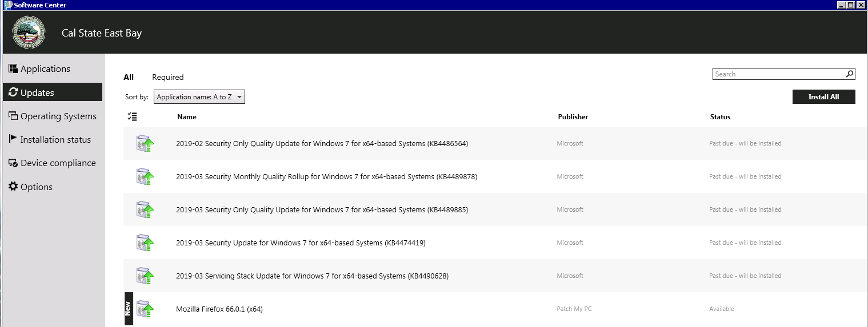Select the KB4490628 Servicing Stack Update row
The image size is (868, 327).
(x=312, y=276)
